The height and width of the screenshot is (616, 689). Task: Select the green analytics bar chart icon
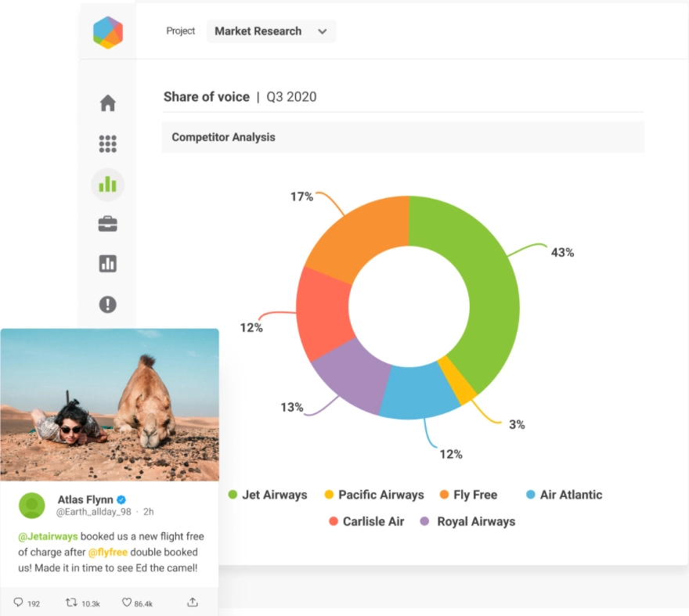pyautogui.click(x=107, y=184)
